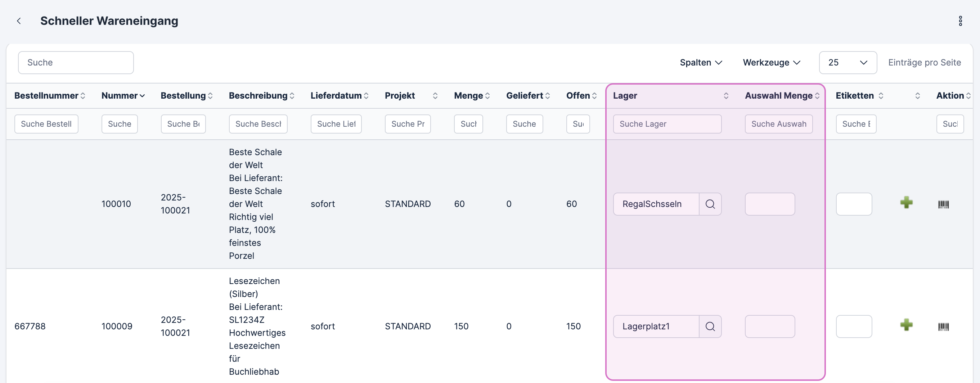Open the three-dot options menu
Screen dimensions: 980x383
tap(960, 21)
